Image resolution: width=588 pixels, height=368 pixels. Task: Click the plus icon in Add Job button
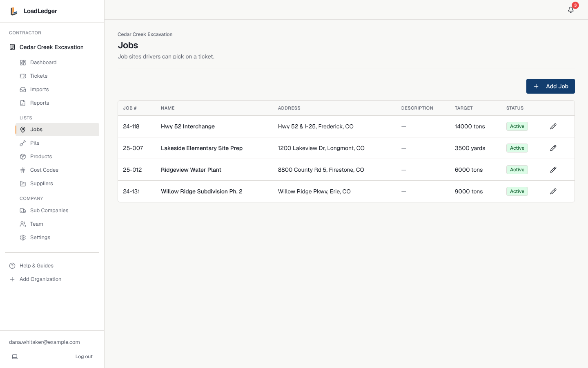(536, 86)
